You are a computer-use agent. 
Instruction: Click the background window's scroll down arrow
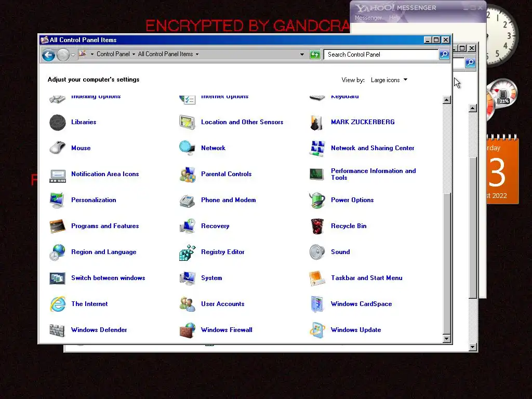pos(473,347)
